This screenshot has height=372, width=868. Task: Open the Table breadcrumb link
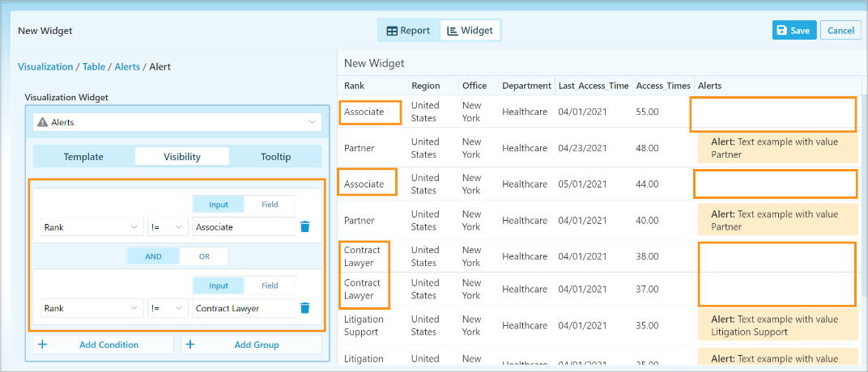click(x=94, y=67)
